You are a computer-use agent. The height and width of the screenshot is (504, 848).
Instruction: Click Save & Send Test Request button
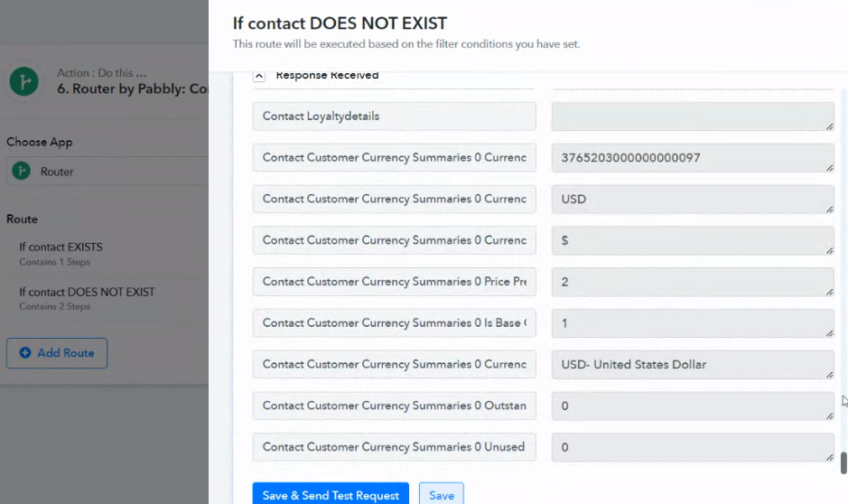(x=331, y=495)
